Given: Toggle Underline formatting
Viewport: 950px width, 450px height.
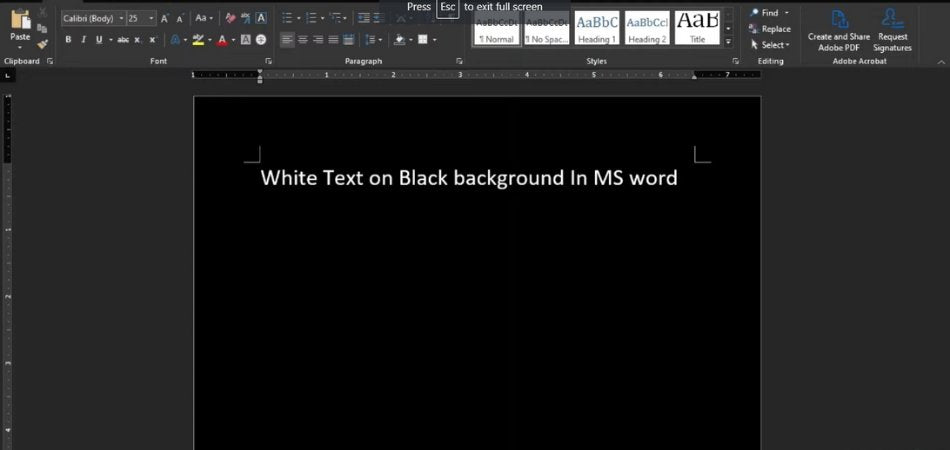Looking at the screenshot, I should click(99, 40).
